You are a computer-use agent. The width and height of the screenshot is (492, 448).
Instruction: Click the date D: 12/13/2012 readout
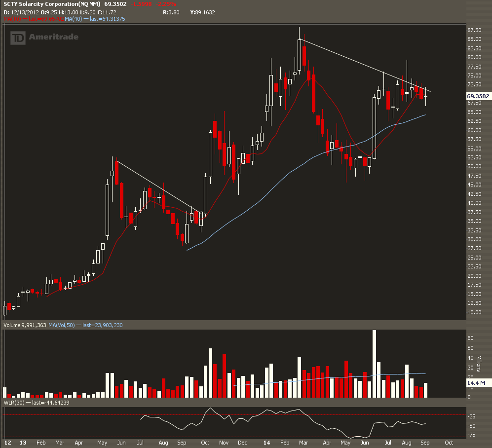pos(21,12)
